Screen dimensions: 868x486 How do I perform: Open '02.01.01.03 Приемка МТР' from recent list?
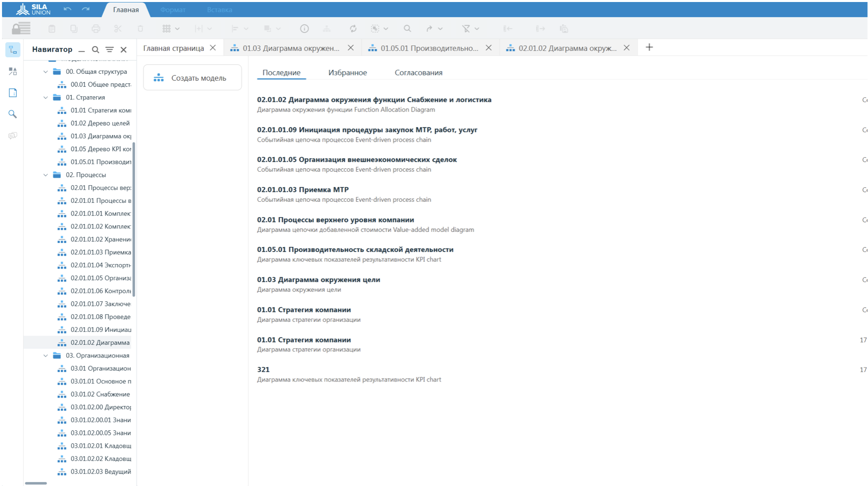click(304, 189)
